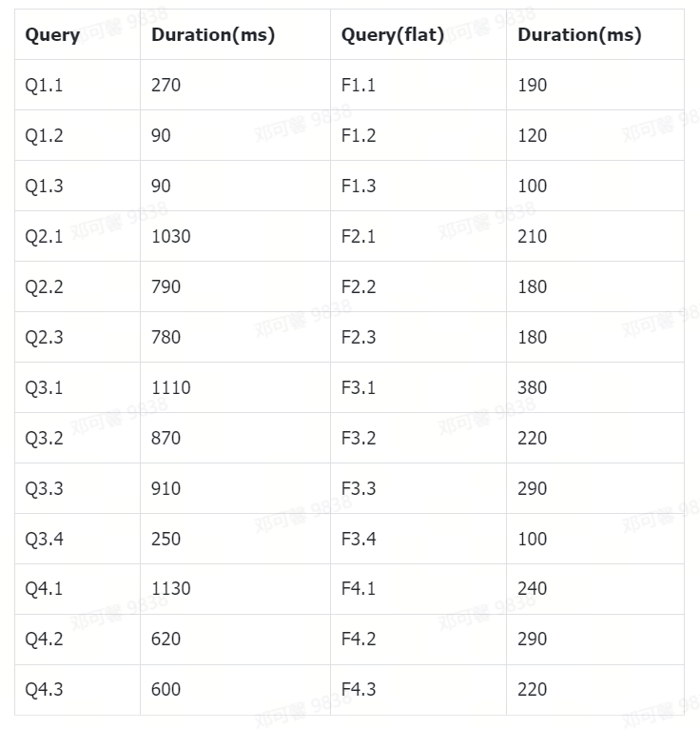The image size is (700, 729).
Task: Click the 600 duration cell
Action: (165, 689)
